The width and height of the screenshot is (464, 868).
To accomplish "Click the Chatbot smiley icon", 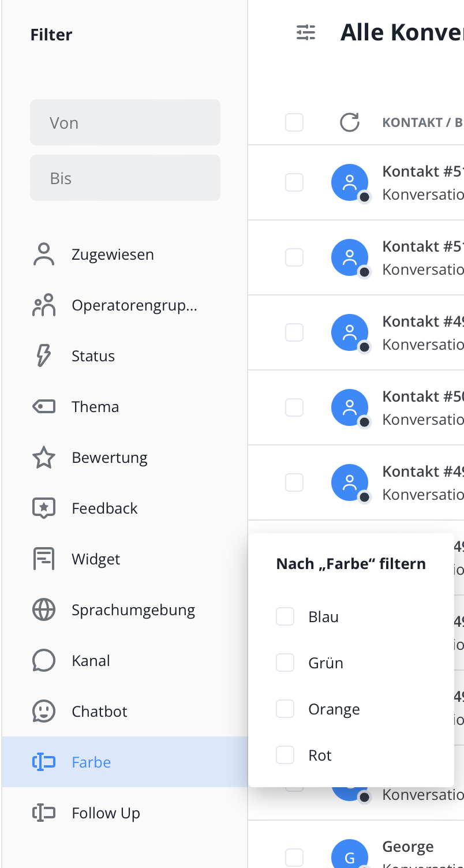I will click(x=44, y=712).
